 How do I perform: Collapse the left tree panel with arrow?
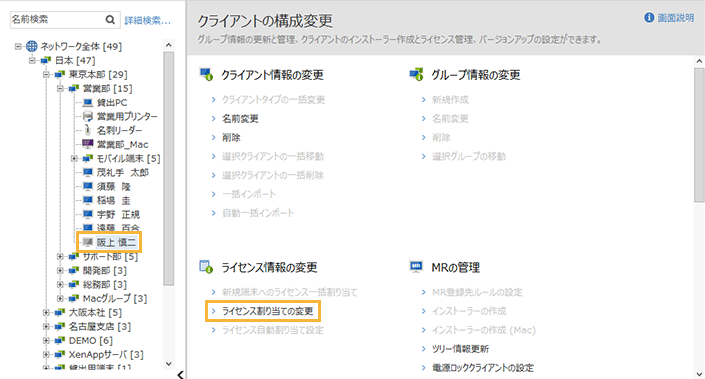pyautogui.click(x=180, y=374)
